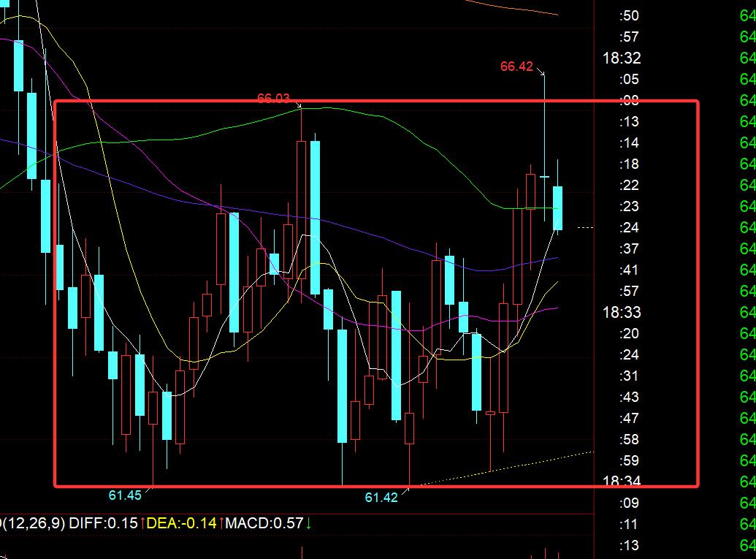Choose the :11 entry in time list

click(x=628, y=524)
